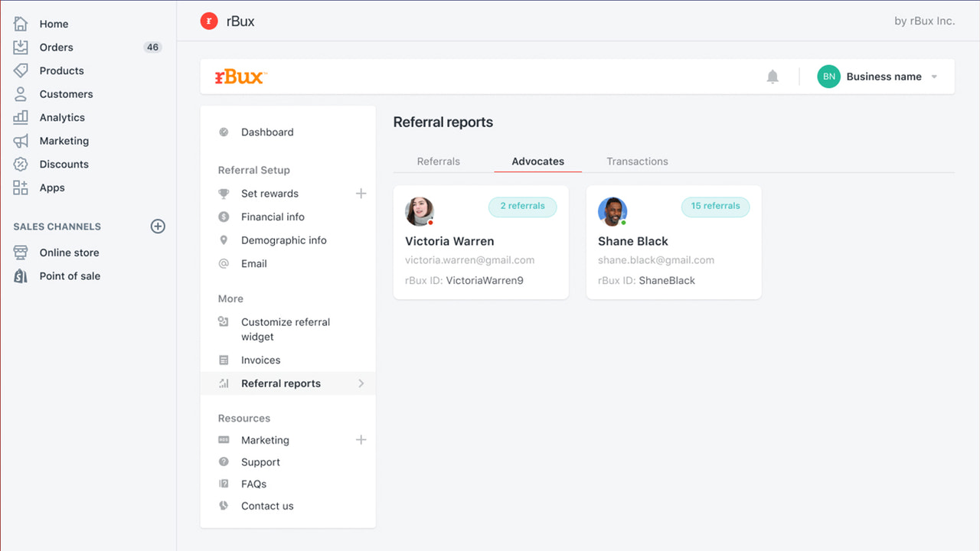The image size is (980, 551).
Task: Click the 15 referrals badge on Shane Black
Action: pos(715,207)
